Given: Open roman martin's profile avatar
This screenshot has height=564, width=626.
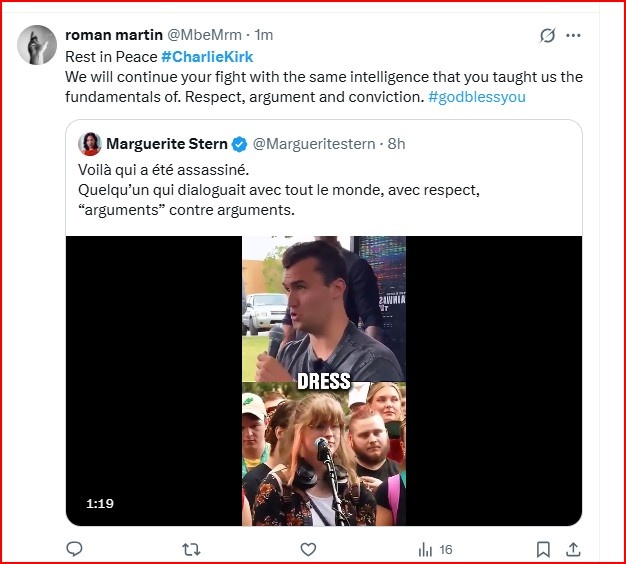Looking at the screenshot, I should [37, 46].
